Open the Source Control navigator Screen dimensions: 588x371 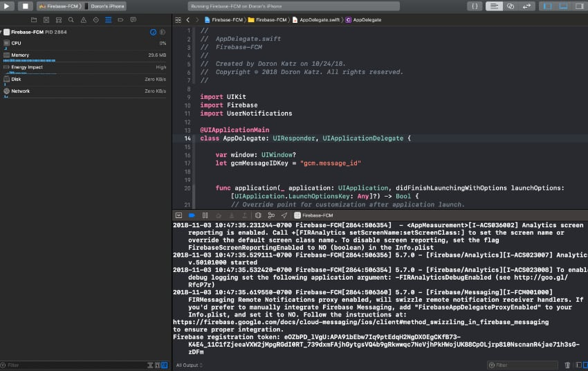pos(46,20)
